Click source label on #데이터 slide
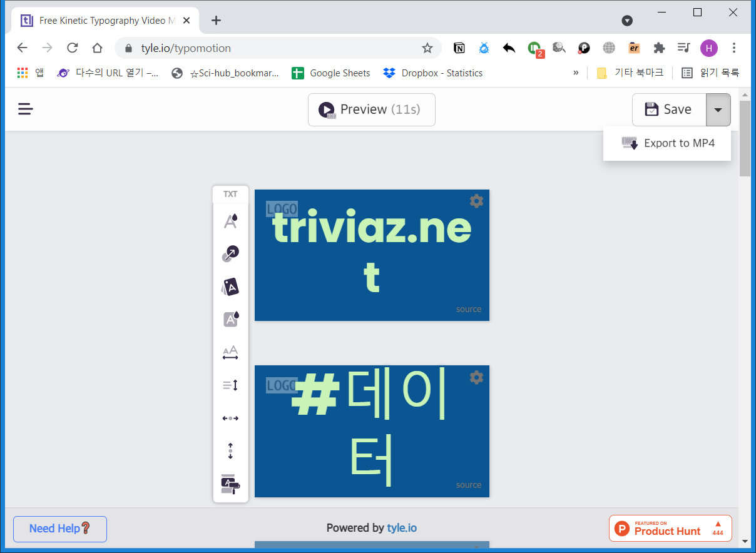Image resolution: width=756 pixels, height=553 pixels. coord(469,485)
